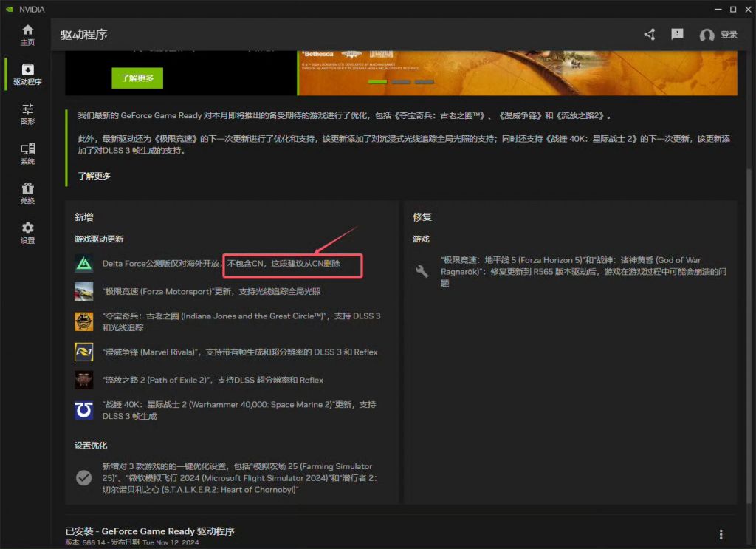Open the three-dot menu for installed driver

coord(721,533)
